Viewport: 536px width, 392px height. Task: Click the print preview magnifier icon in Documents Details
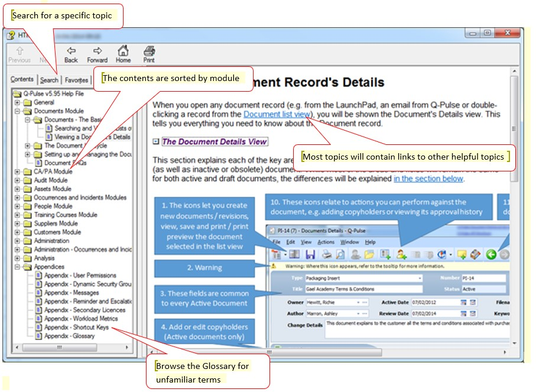[340, 254]
